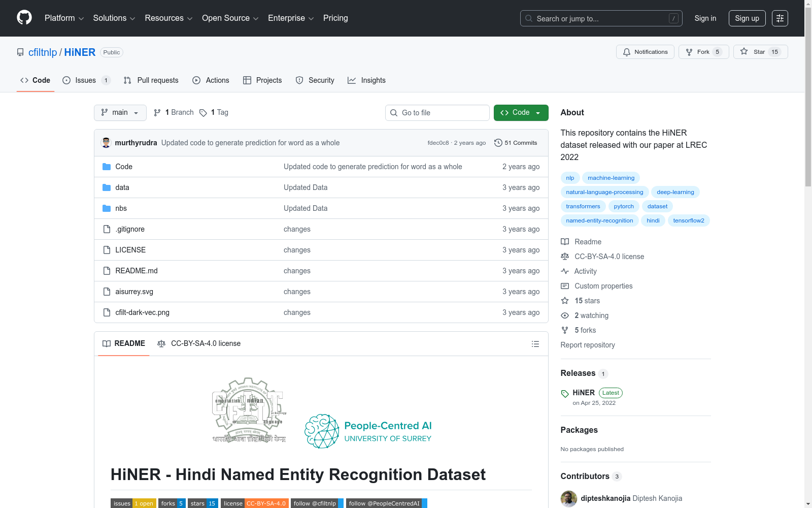812x508 pixels.
Task: Open the Releases section heading
Action: coord(578,373)
